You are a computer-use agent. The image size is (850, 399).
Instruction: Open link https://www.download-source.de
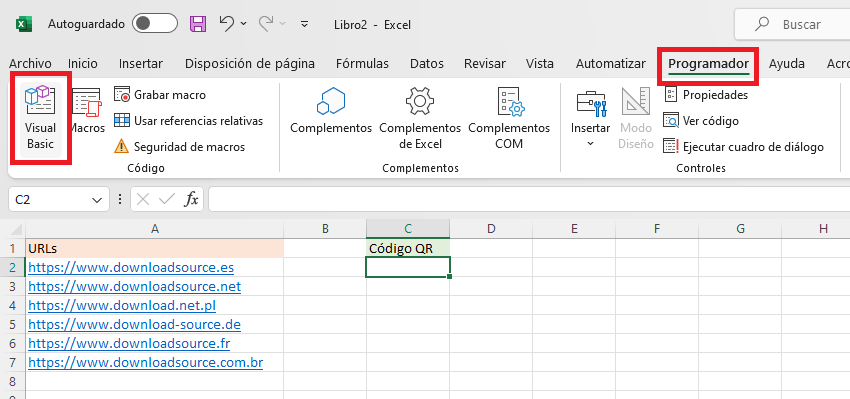click(134, 324)
